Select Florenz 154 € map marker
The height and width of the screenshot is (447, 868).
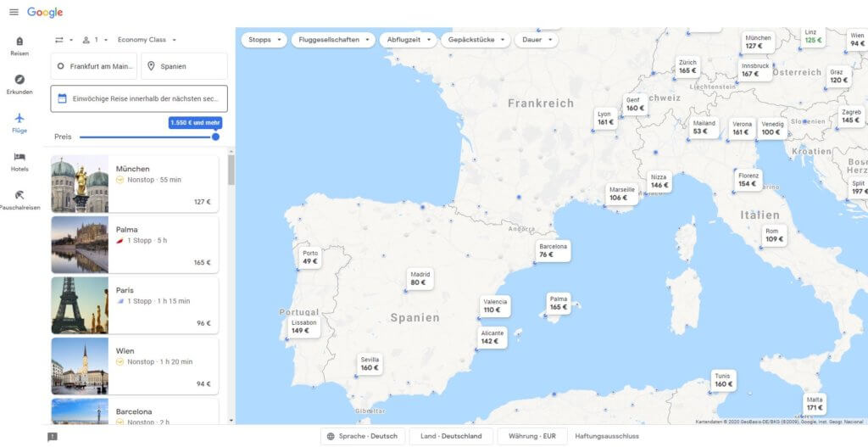pyautogui.click(x=748, y=180)
